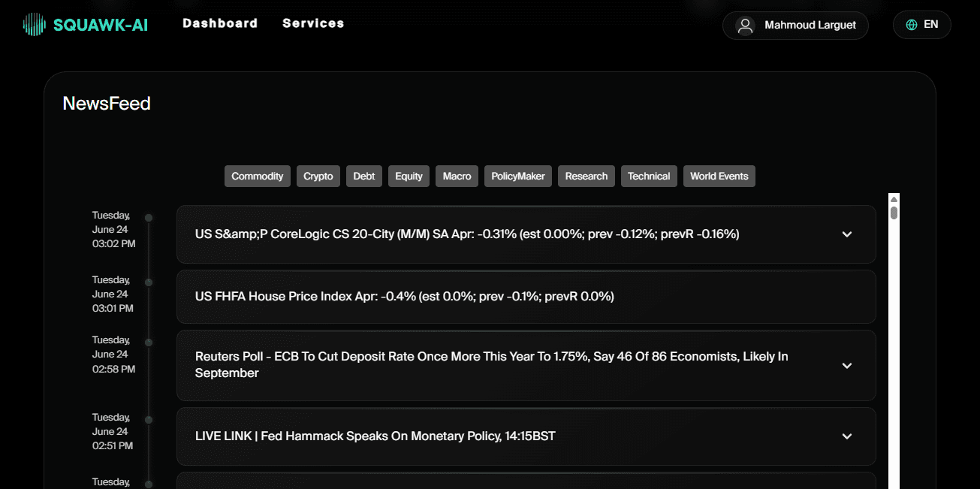
Task: Click the Mahmoud Larguet account button
Action: pos(795,25)
